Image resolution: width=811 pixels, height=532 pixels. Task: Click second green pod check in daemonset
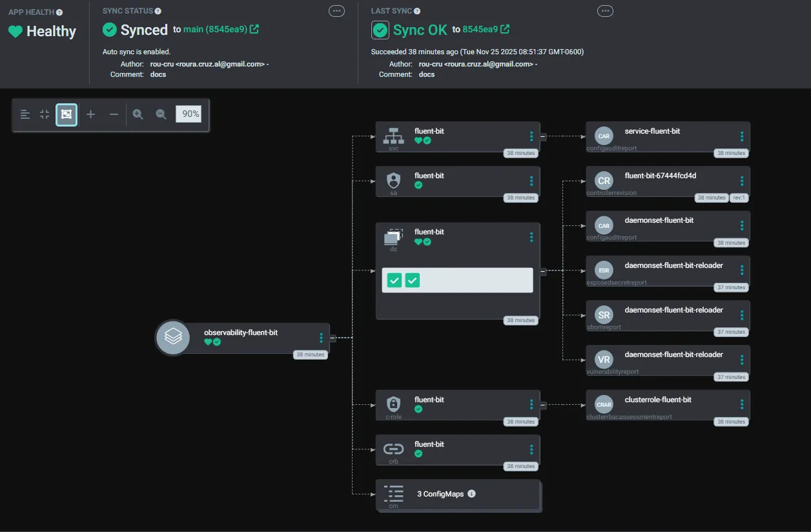pyautogui.click(x=413, y=280)
